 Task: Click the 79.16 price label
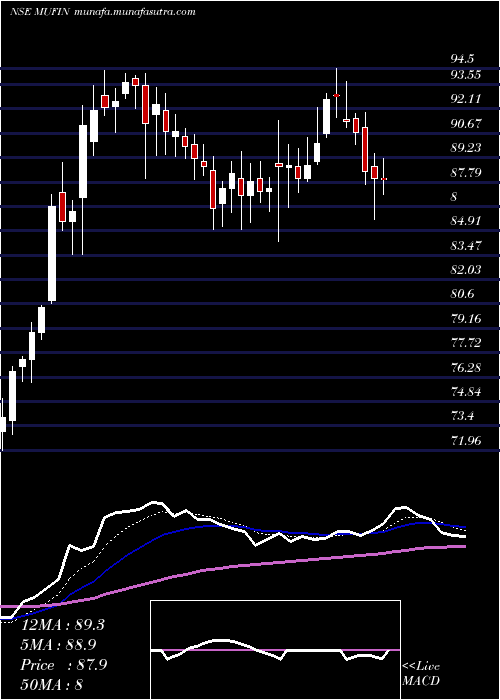click(x=465, y=319)
